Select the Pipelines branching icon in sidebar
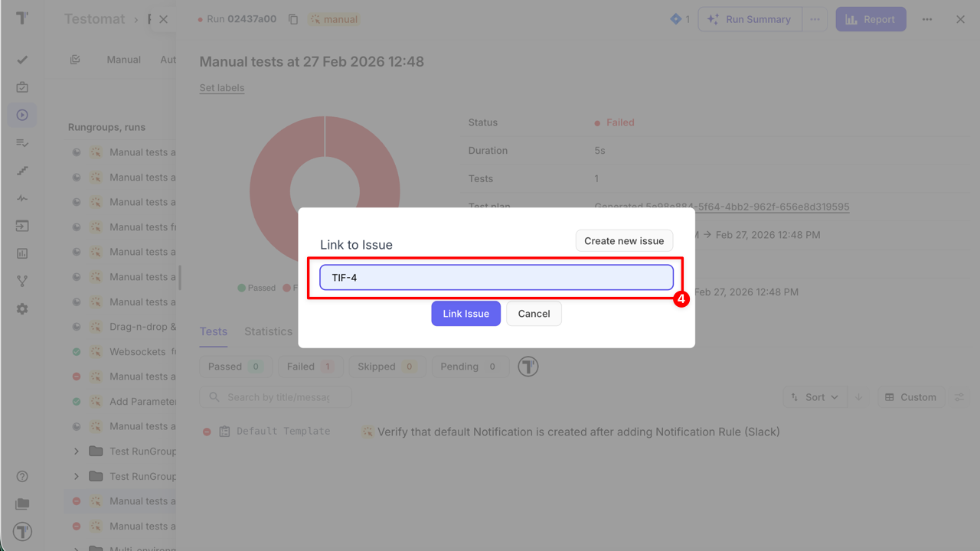This screenshot has height=551, width=980. pyautogui.click(x=21, y=280)
